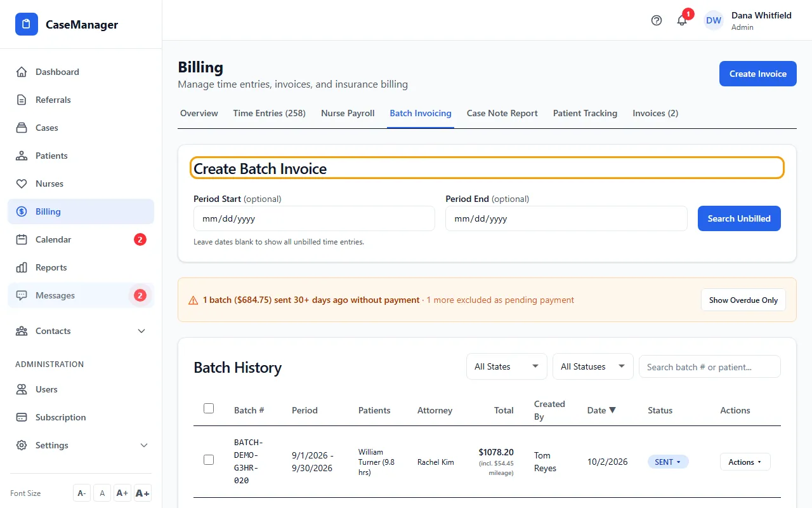The height and width of the screenshot is (508, 812).
Task: Increase font size with A+ button
Action: (x=122, y=493)
